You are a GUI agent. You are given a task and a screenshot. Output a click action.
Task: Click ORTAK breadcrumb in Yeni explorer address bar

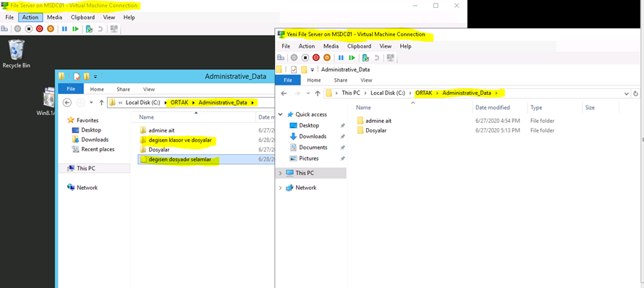(x=424, y=93)
